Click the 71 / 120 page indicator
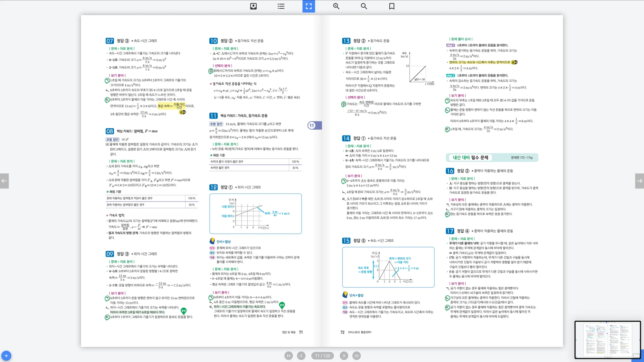The width and height of the screenshot is (644, 362). click(322, 356)
